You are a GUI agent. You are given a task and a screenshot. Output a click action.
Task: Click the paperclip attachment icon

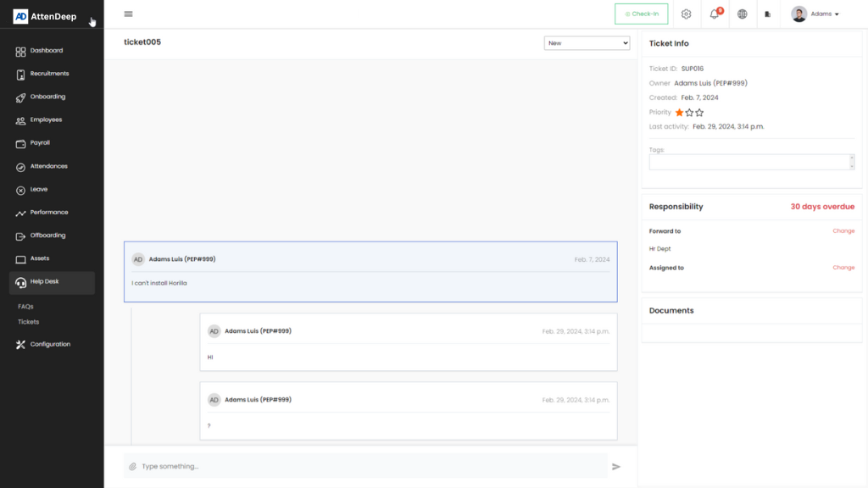coord(133,467)
